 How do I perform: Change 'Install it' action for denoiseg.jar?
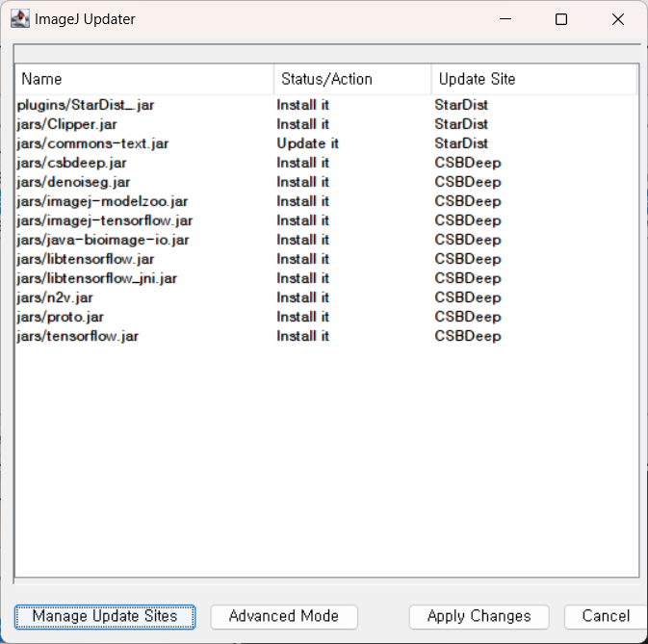302,182
